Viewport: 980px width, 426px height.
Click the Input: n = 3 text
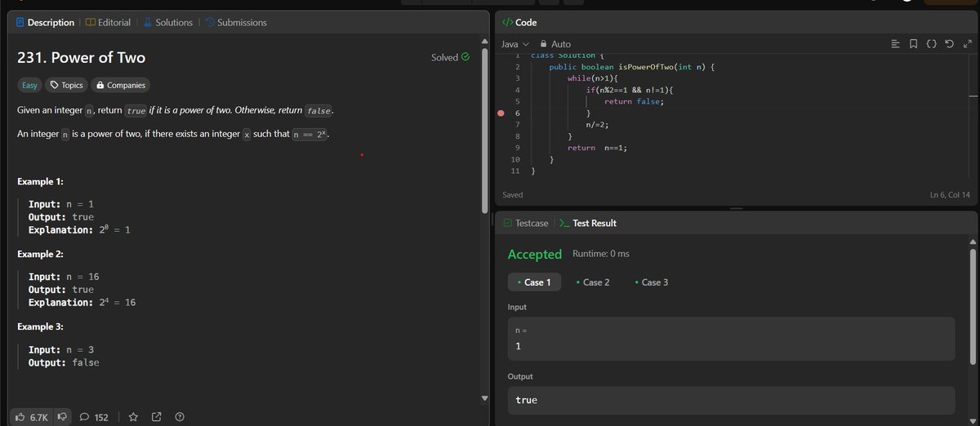[x=61, y=349]
